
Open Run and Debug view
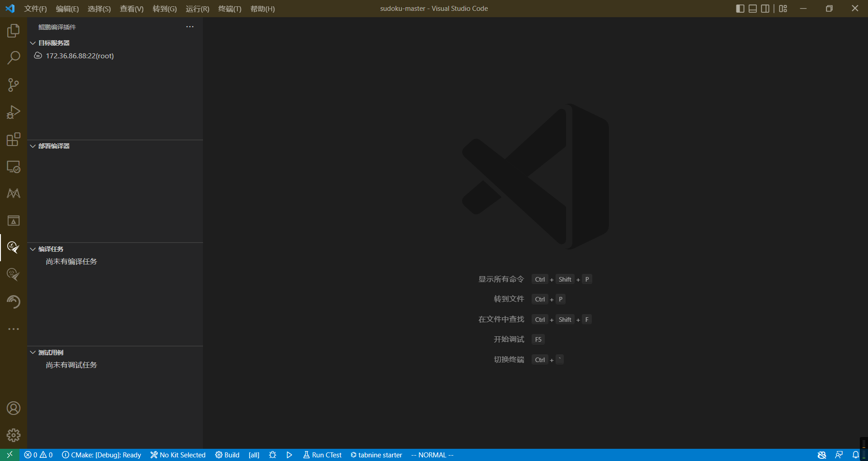click(x=14, y=112)
